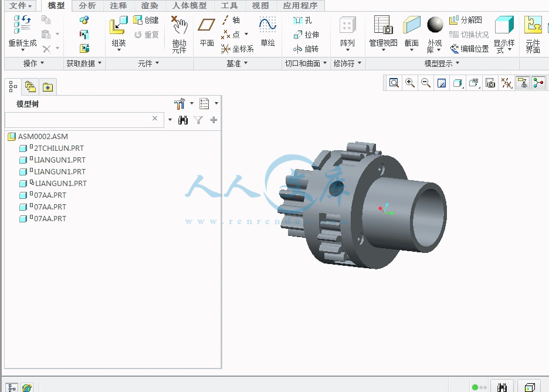549x392 pixels.
Task: Expand the 操作 operations group dropdown
Action: [x=33, y=63]
